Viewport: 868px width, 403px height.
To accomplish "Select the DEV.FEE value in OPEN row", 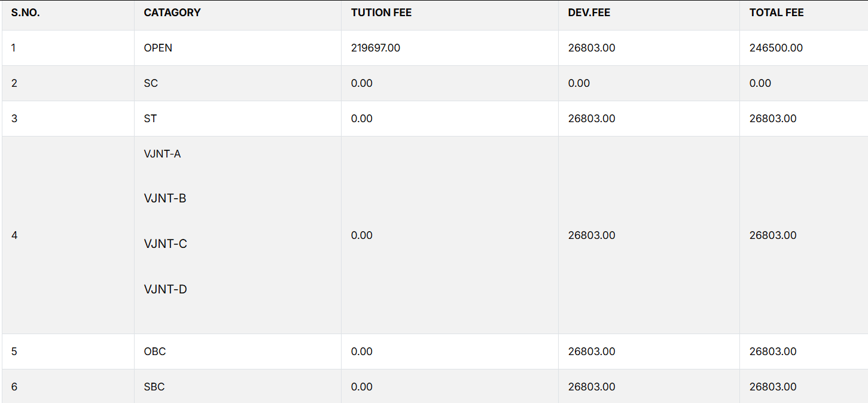I will coord(592,48).
